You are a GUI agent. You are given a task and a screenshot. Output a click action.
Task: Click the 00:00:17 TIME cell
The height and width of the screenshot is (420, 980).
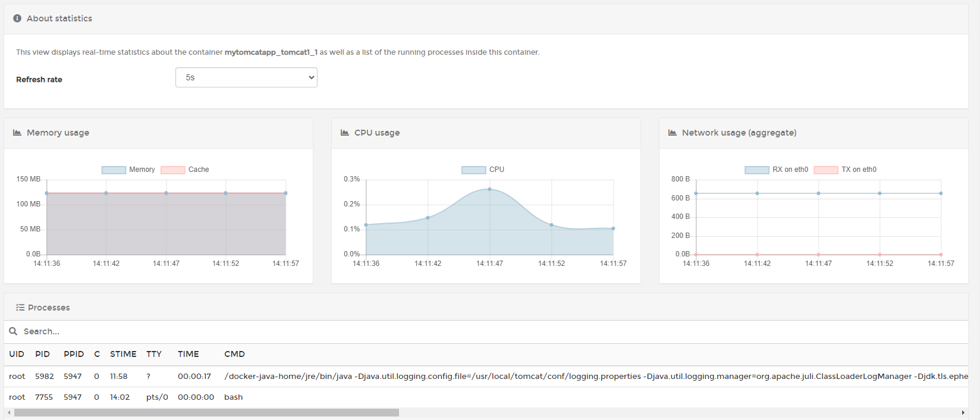click(194, 377)
